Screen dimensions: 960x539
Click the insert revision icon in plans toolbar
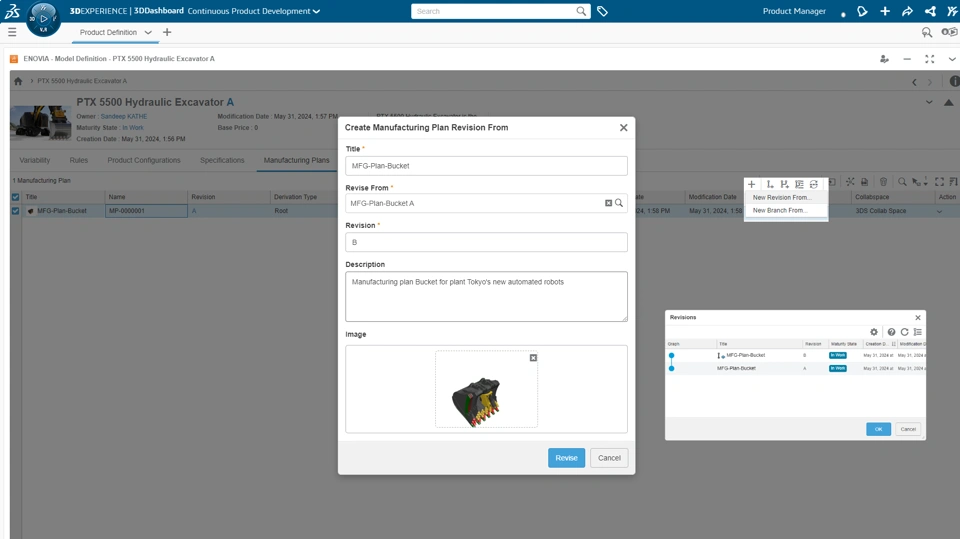(770, 184)
